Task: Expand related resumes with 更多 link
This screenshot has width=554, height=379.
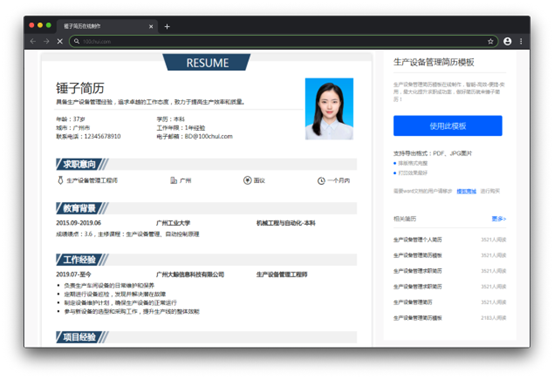Action: click(x=499, y=219)
